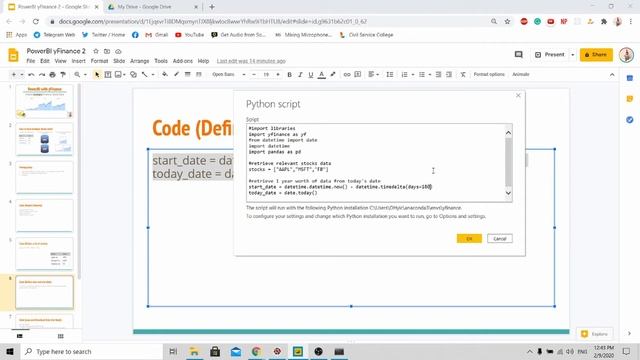Open the comment history icon

pyautogui.click(x=518, y=55)
